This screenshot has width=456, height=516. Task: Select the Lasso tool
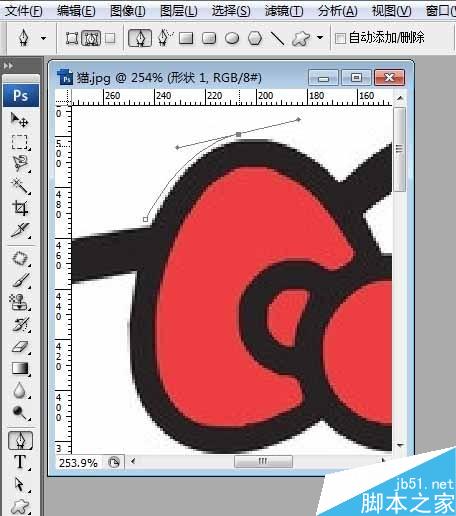[20, 164]
